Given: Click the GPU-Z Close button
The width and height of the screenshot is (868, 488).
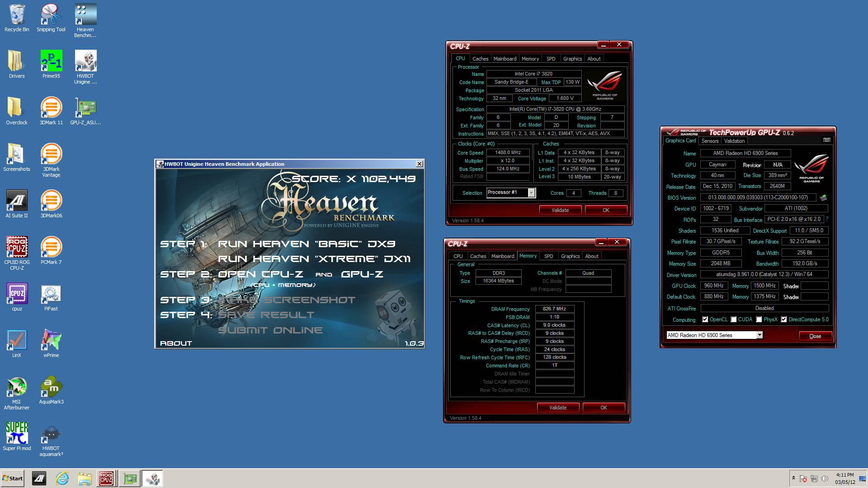Looking at the screenshot, I should (815, 336).
